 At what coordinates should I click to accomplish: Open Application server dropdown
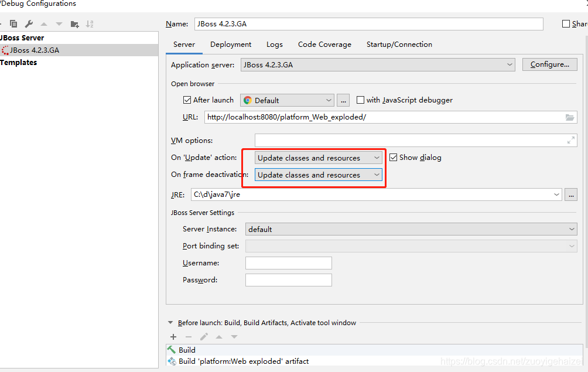[x=378, y=64]
